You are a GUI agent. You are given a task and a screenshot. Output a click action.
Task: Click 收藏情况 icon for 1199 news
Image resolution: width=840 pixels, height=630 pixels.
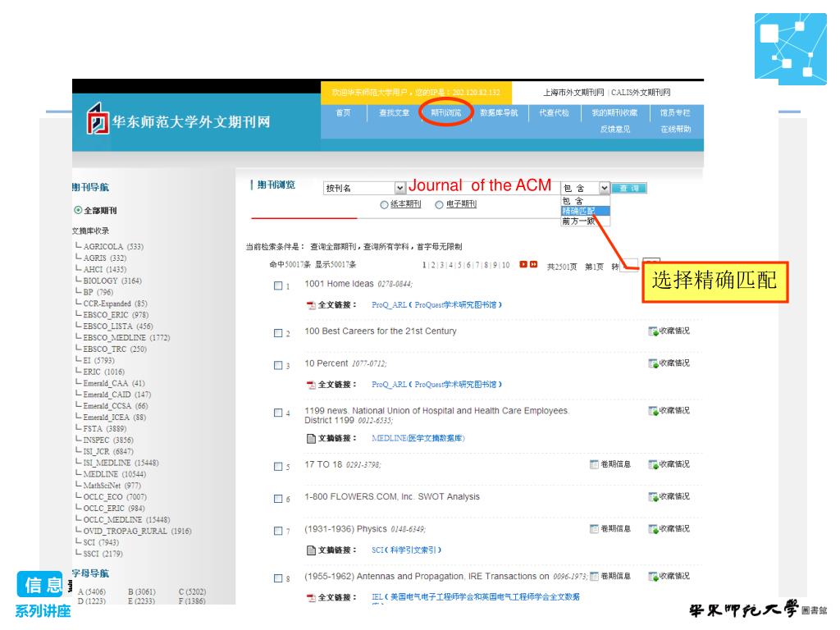[653, 411]
